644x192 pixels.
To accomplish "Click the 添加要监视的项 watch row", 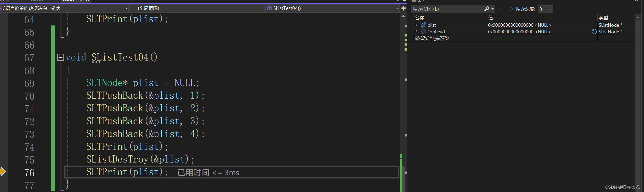I will [x=450, y=38].
